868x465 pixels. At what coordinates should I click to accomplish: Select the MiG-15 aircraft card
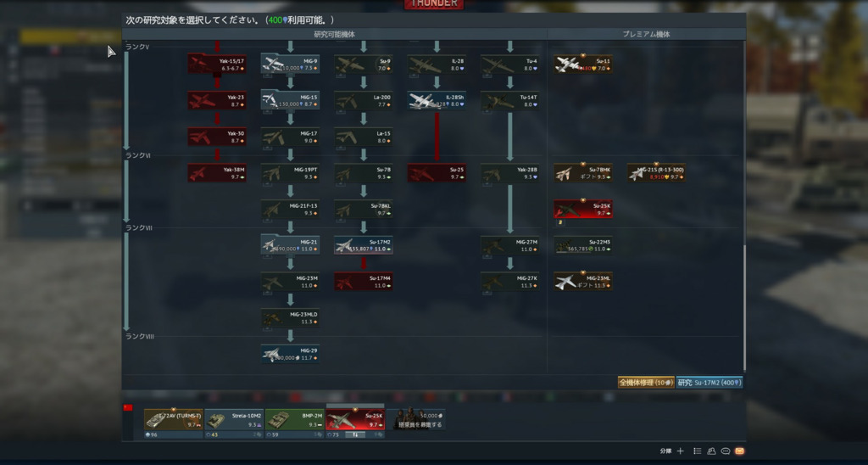pos(290,100)
